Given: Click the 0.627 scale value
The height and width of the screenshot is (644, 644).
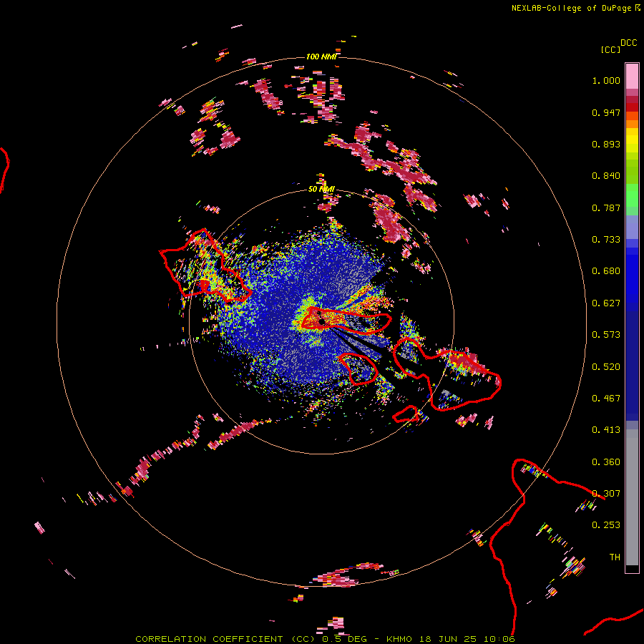Looking at the screenshot, I should (x=606, y=303).
